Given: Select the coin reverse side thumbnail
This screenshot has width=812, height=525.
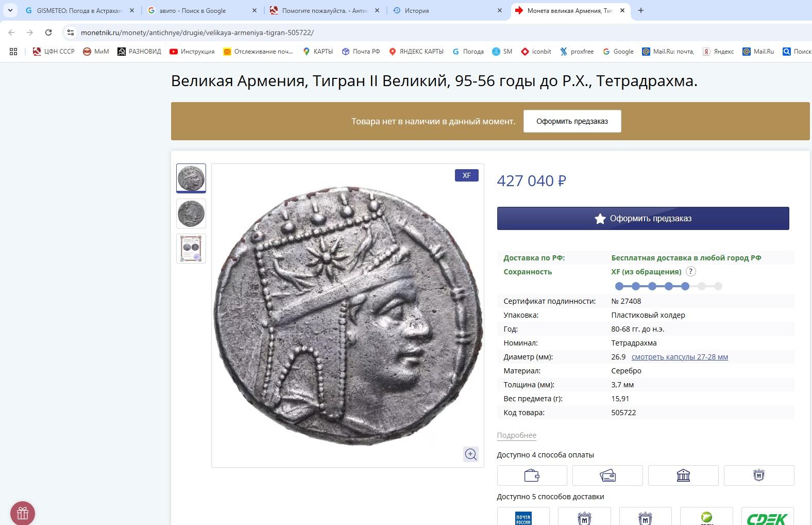Looking at the screenshot, I should pyautogui.click(x=191, y=214).
